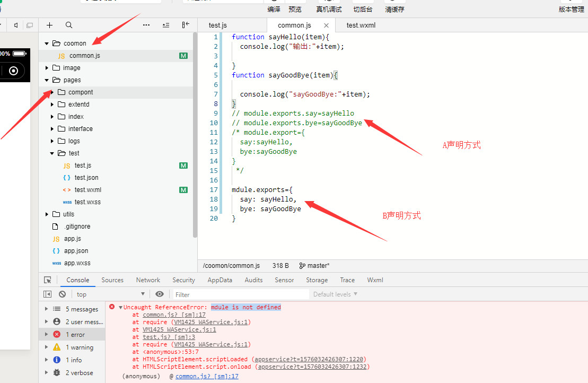Click the mute sound icon in the simulator

[x=16, y=25]
